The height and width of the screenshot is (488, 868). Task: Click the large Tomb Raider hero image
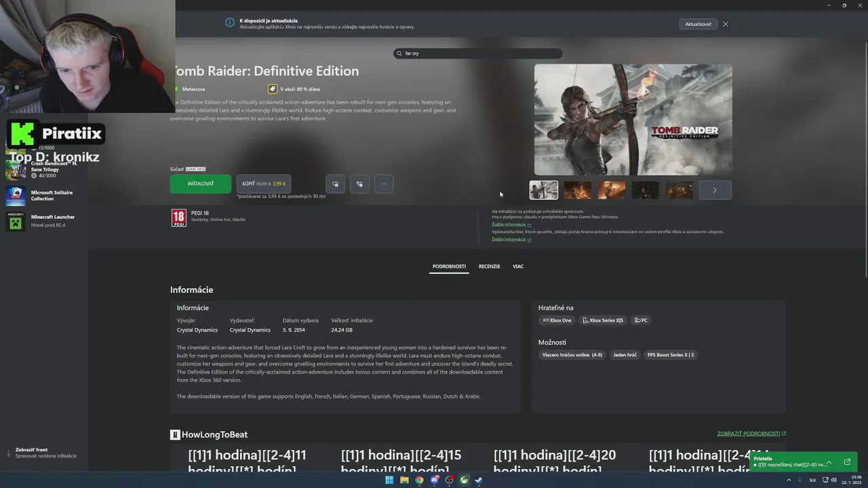(x=633, y=120)
